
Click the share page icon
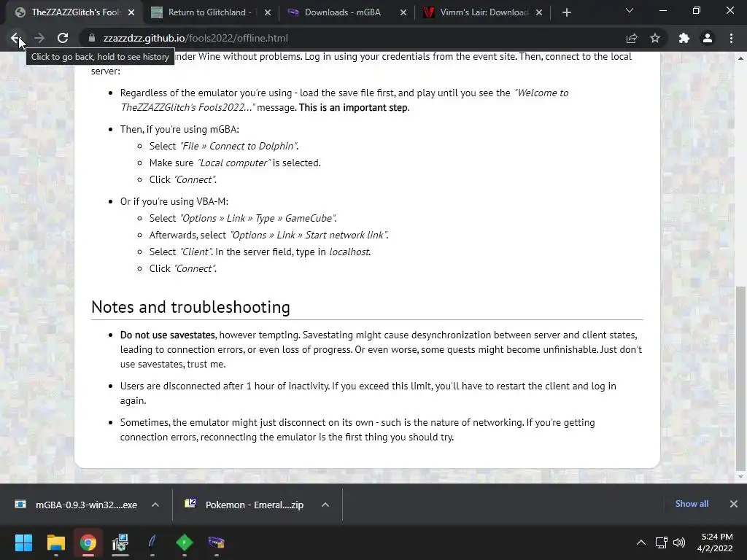(632, 38)
